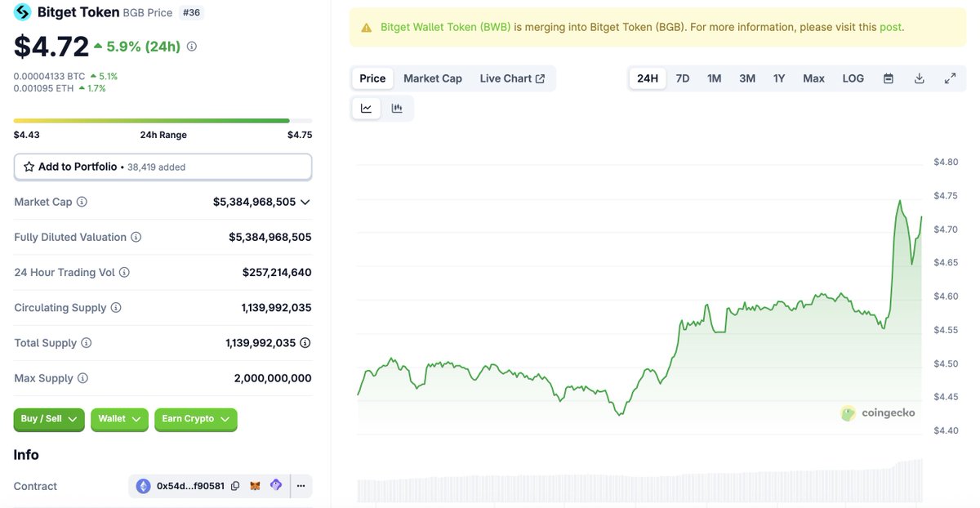The image size is (980, 508).
Task: Switch to candlestick chart view icon
Action: coord(397,108)
